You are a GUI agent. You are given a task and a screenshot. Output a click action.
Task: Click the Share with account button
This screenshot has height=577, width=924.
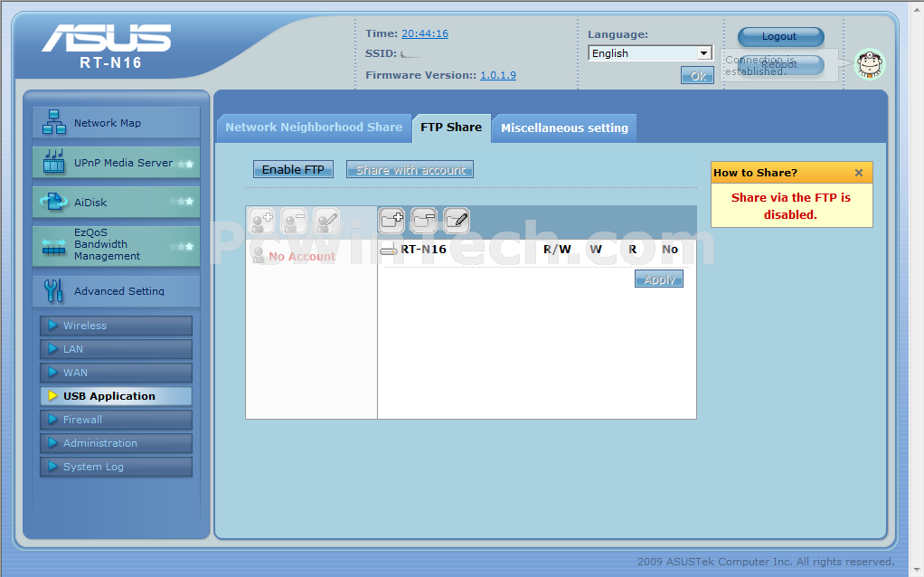410,170
